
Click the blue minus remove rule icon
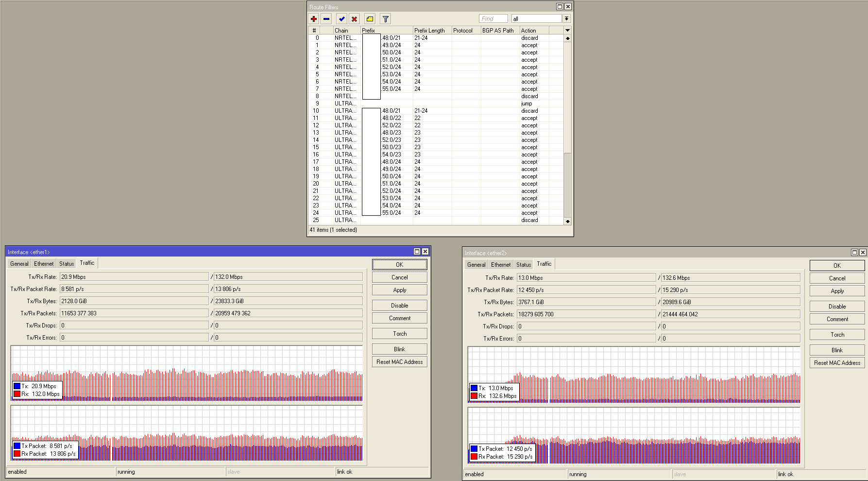[x=326, y=19]
